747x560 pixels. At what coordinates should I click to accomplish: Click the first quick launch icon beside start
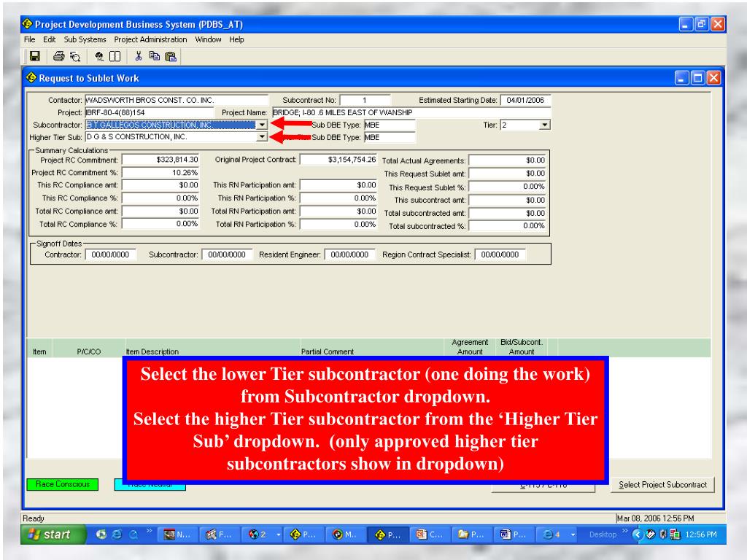[101, 534]
